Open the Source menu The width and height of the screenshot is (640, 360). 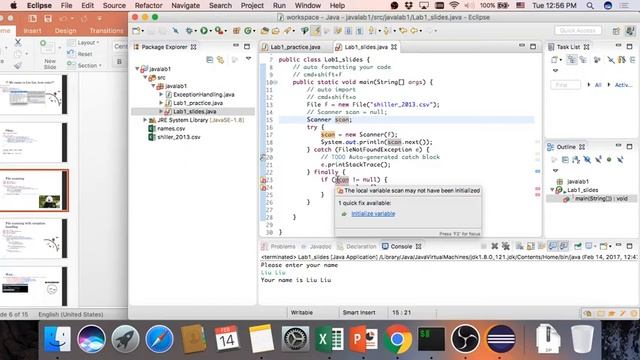(114, 5)
